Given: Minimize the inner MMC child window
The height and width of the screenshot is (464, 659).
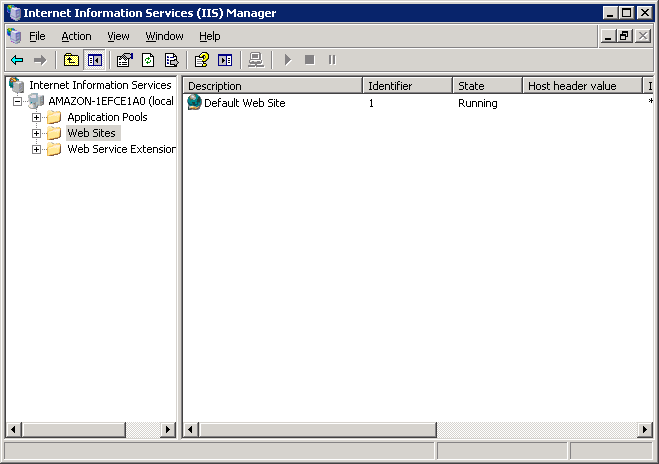Looking at the screenshot, I should click(x=607, y=36).
